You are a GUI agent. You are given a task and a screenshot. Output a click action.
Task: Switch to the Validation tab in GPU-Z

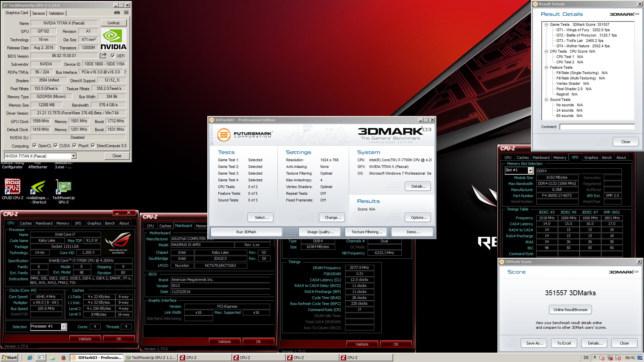click(x=56, y=13)
